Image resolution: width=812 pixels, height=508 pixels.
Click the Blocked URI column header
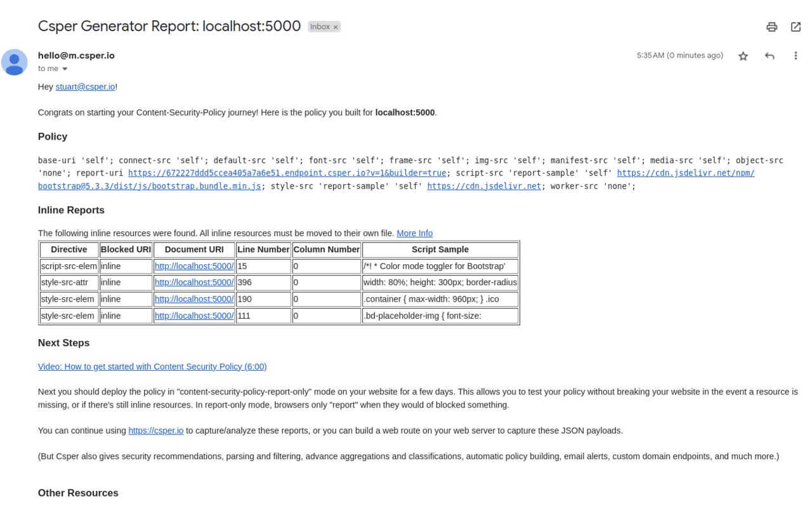126,250
